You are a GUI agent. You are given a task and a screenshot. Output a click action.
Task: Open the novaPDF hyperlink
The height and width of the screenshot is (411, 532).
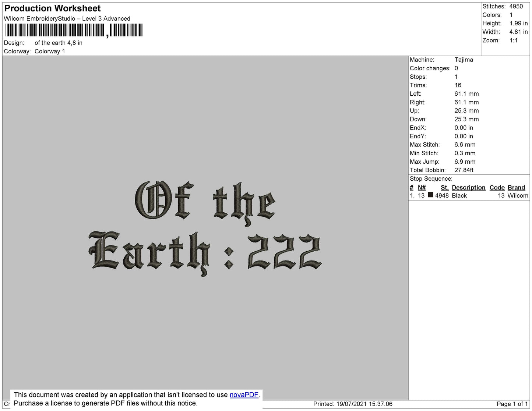pos(244,395)
